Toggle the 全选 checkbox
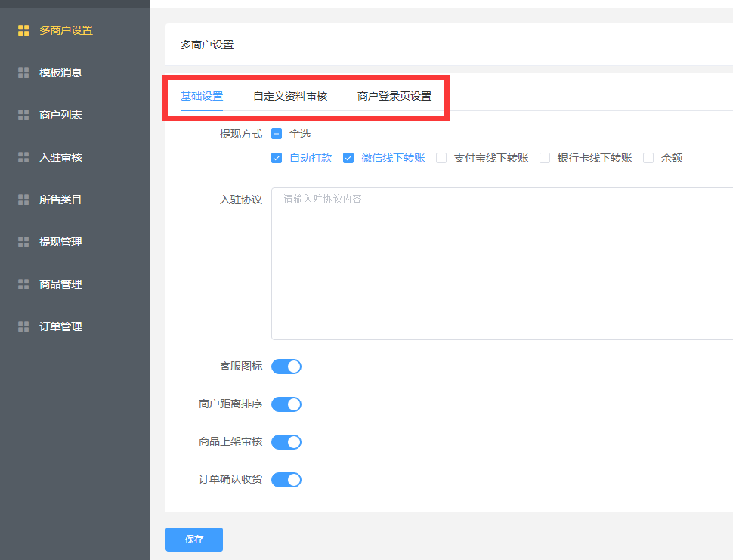The image size is (733, 560). tap(277, 135)
